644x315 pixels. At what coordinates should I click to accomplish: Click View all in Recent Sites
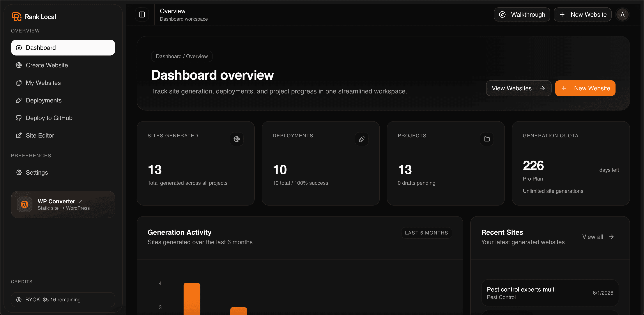click(598, 237)
